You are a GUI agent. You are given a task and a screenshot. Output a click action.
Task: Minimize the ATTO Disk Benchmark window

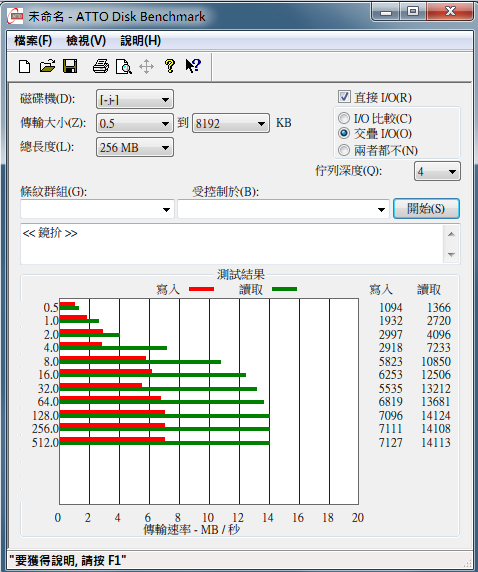tap(386, 12)
